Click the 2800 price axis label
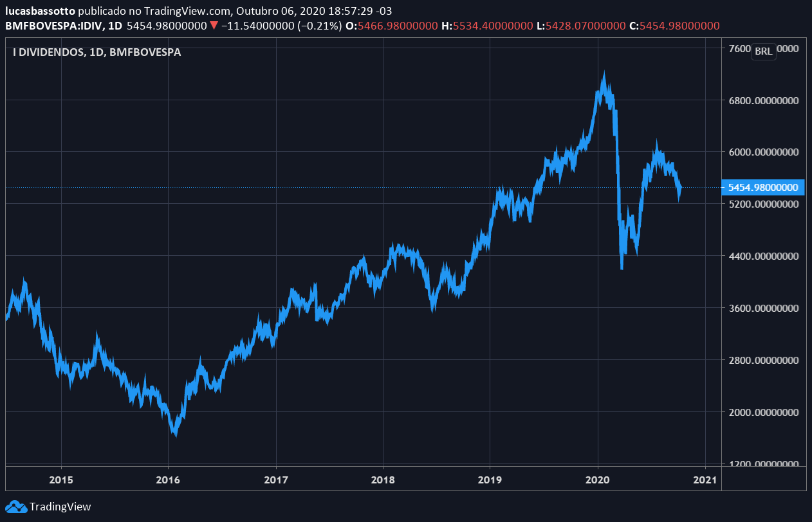 764,360
